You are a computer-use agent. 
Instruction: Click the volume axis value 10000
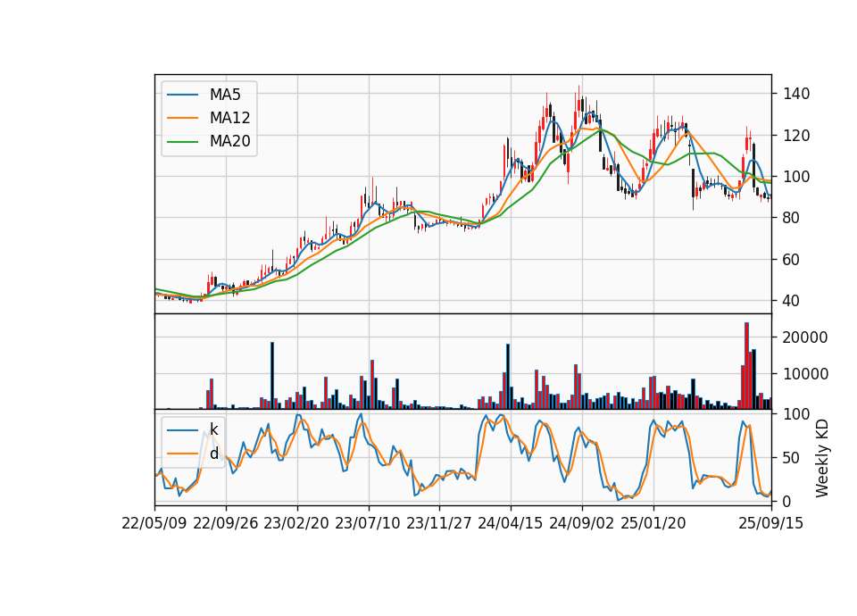pos(805,374)
